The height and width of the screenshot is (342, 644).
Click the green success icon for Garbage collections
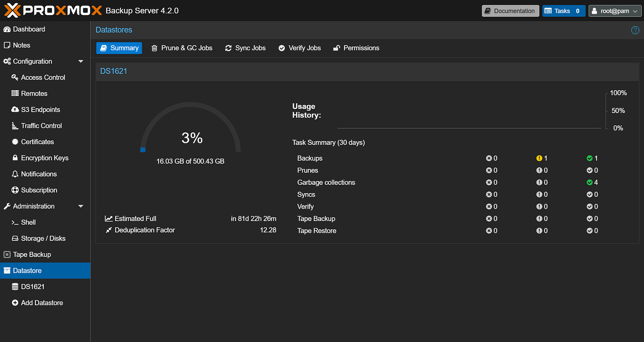tap(590, 182)
